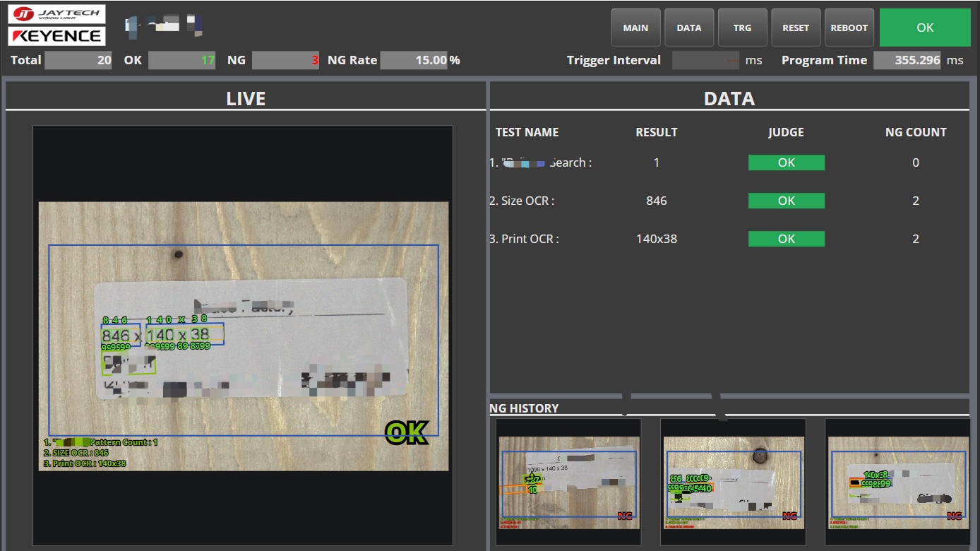The image size is (980, 551).
Task: Select the Size OCR test row name
Action: tap(522, 201)
